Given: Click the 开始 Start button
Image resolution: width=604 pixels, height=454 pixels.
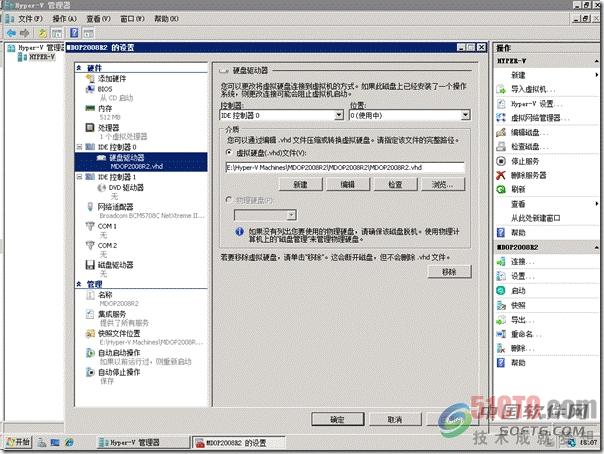Looking at the screenshot, I should tap(18, 442).
